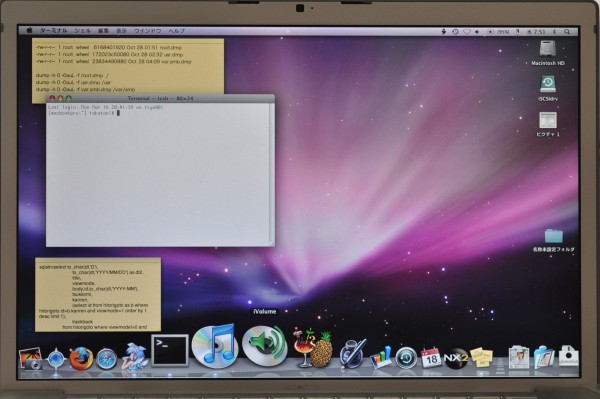Open iCal calendar icon showing 18
This screenshot has width=600, height=399.
[431, 358]
